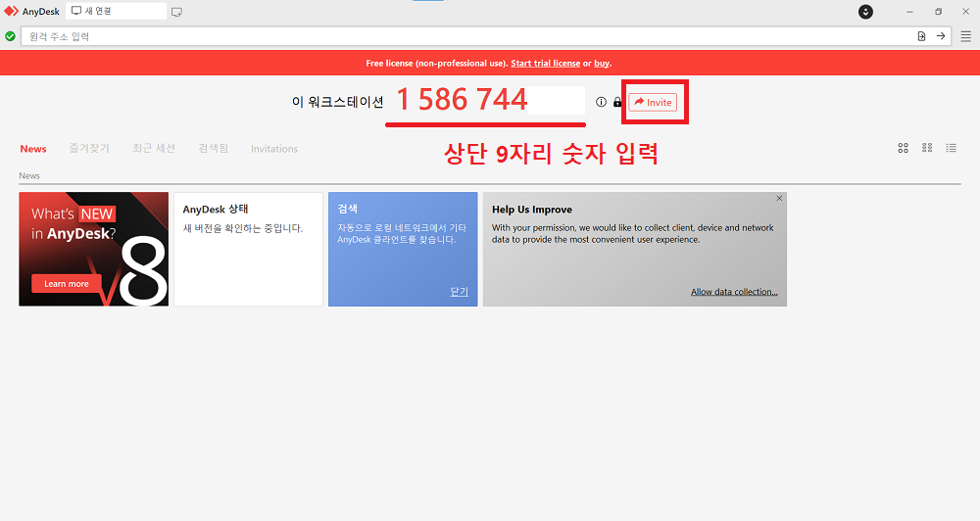The image size is (980, 521).
Task: Click the info icon beside the ID
Action: tap(602, 102)
